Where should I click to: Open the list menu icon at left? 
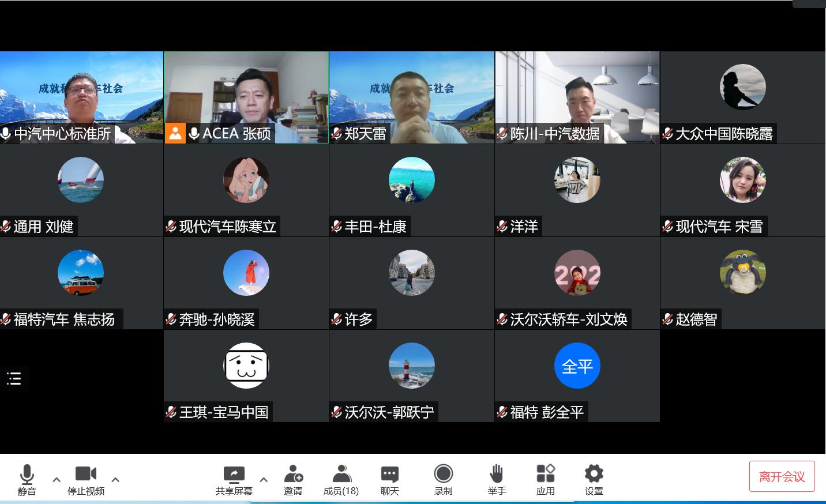(14, 378)
